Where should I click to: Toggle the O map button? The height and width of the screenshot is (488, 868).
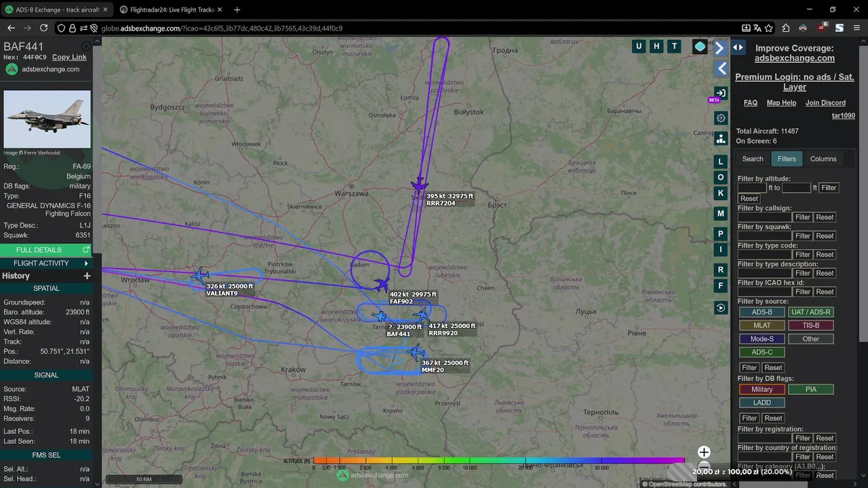[x=721, y=177]
